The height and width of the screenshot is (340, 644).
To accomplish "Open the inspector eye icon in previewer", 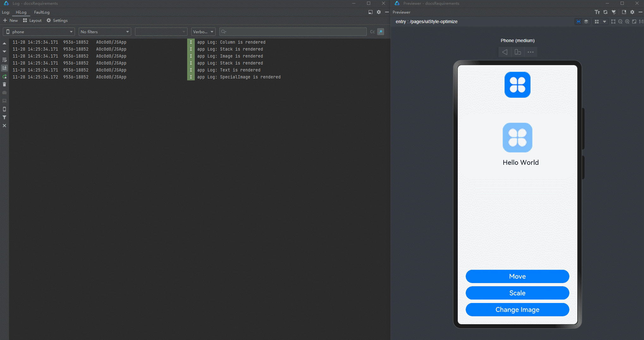I will tap(578, 22).
